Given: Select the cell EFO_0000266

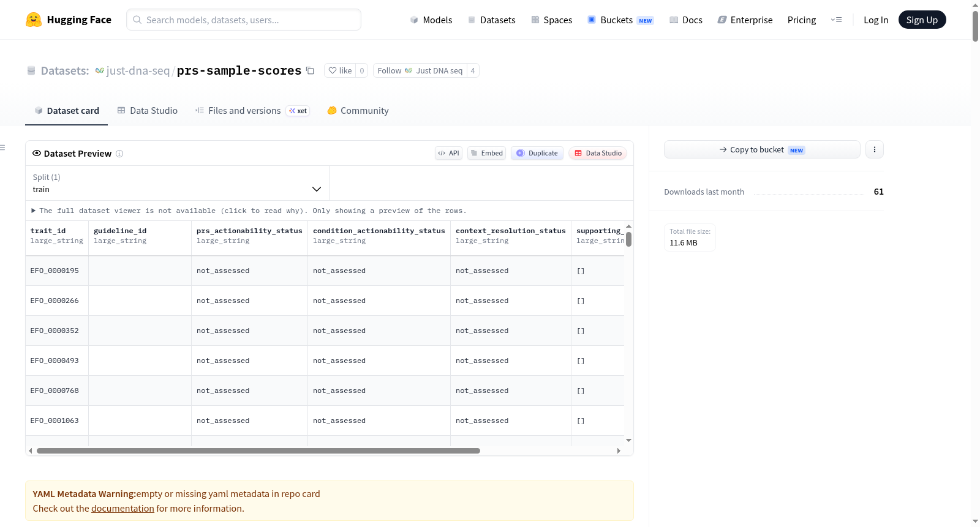Looking at the screenshot, I should 57,301.
